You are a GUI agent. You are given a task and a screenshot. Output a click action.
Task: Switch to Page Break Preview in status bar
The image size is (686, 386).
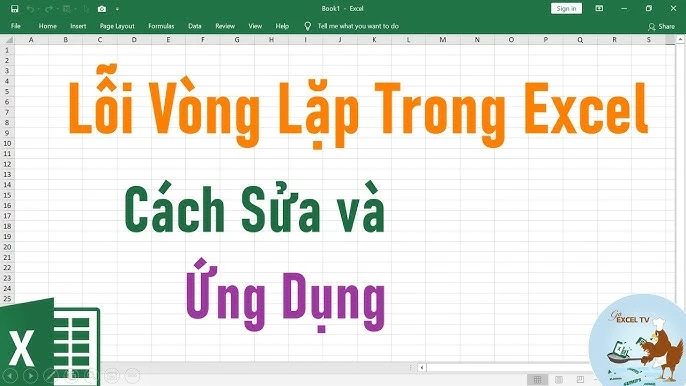click(x=580, y=379)
